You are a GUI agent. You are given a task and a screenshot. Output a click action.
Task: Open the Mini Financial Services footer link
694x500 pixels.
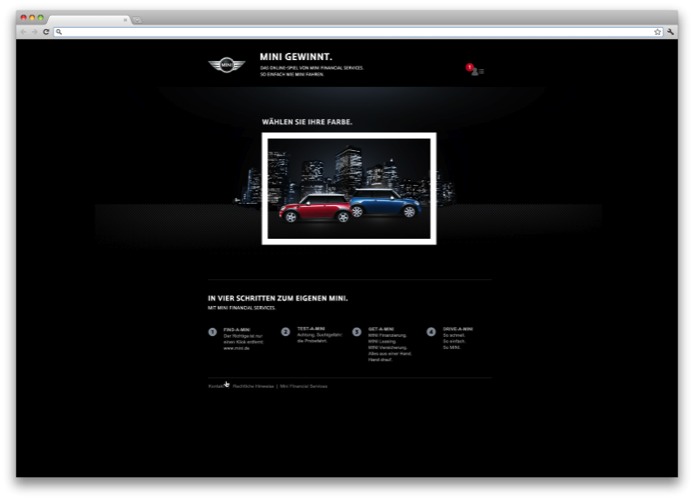(x=304, y=386)
